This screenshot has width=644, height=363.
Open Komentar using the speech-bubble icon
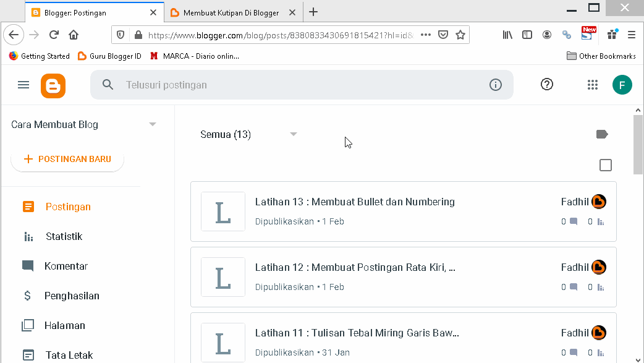(27, 266)
